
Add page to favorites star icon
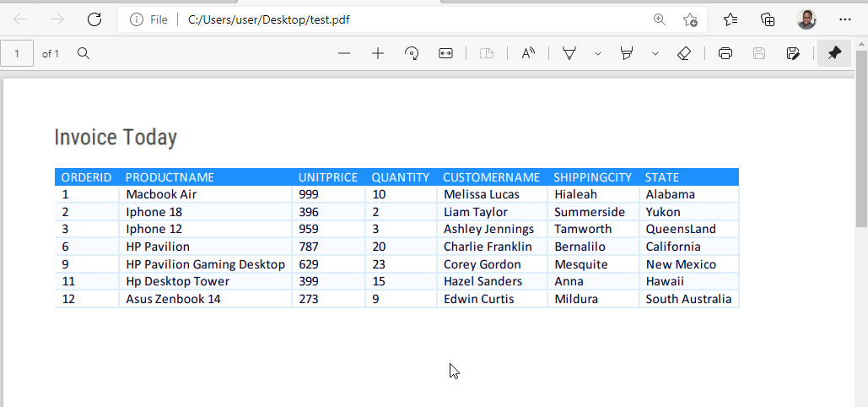tap(690, 20)
